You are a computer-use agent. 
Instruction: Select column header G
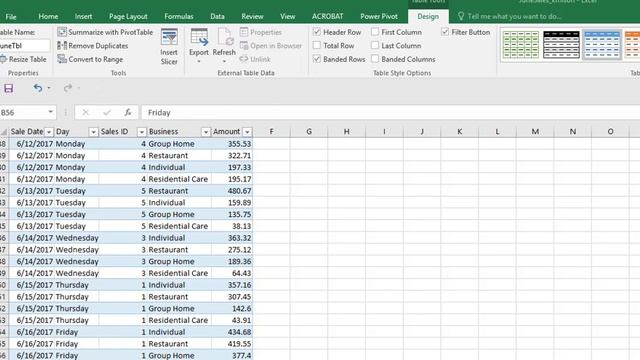click(x=309, y=131)
